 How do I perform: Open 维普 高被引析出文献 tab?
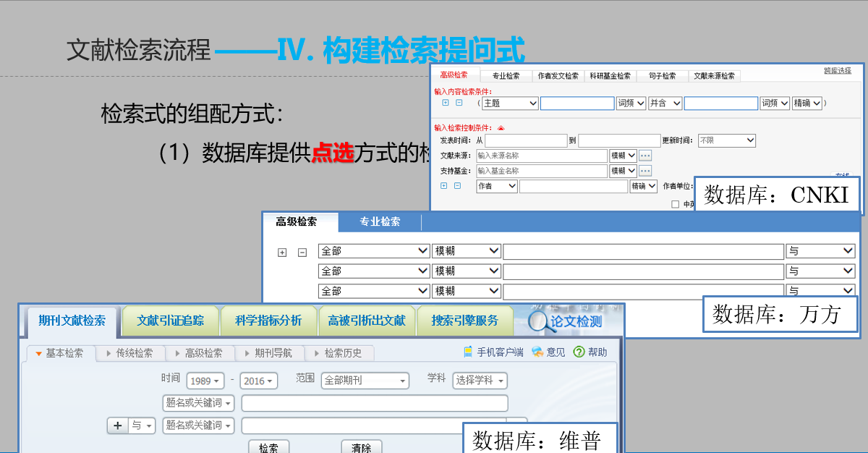click(367, 321)
